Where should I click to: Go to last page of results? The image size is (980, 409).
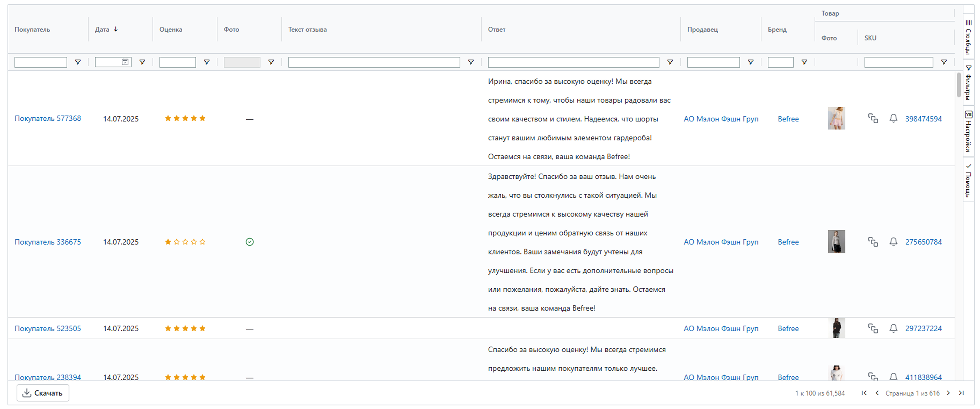[x=961, y=393]
